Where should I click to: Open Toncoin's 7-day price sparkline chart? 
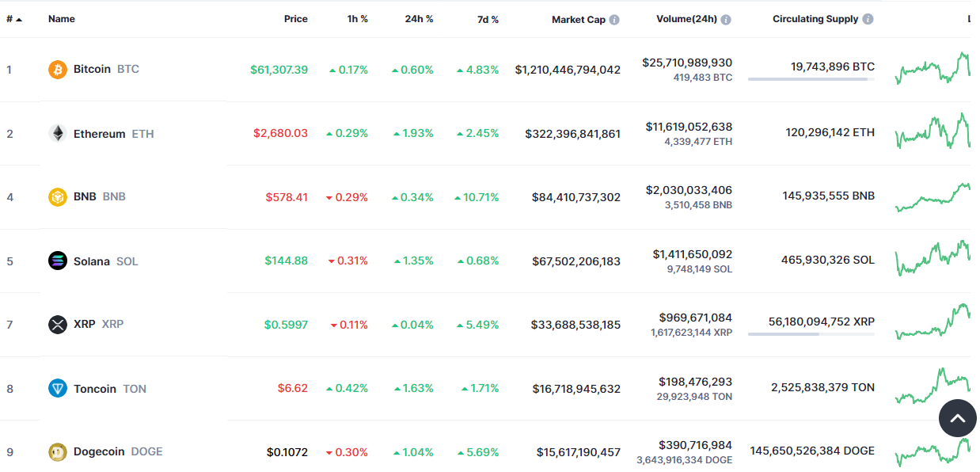(x=933, y=386)
